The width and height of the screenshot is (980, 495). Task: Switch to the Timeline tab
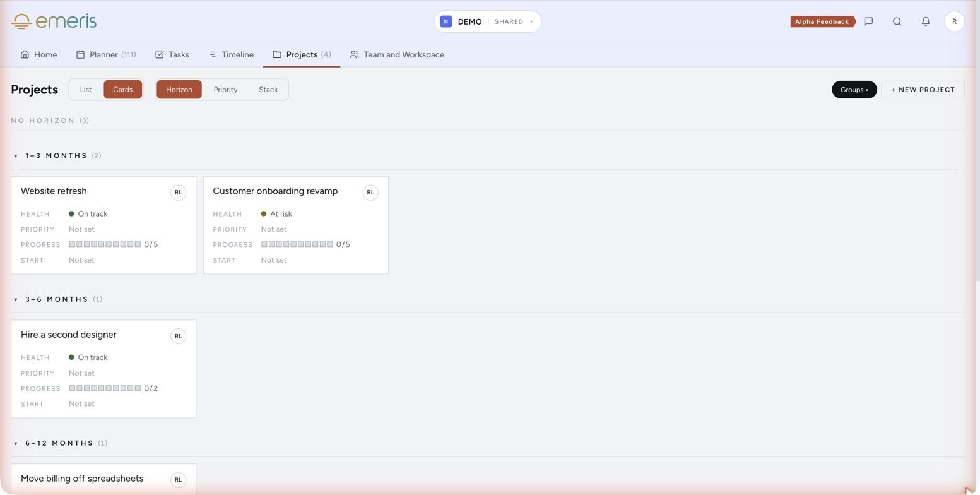231,54
